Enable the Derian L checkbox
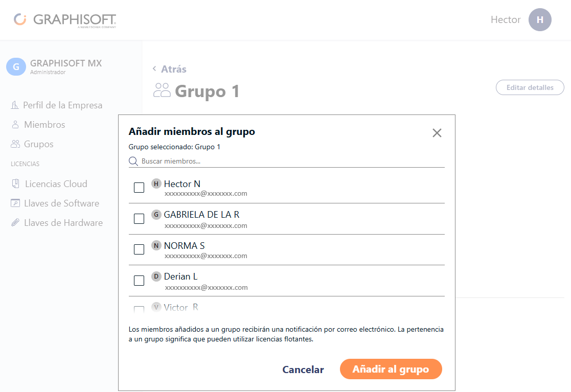Viewport: 571px width, 392px height. click(x=139, y=281)
